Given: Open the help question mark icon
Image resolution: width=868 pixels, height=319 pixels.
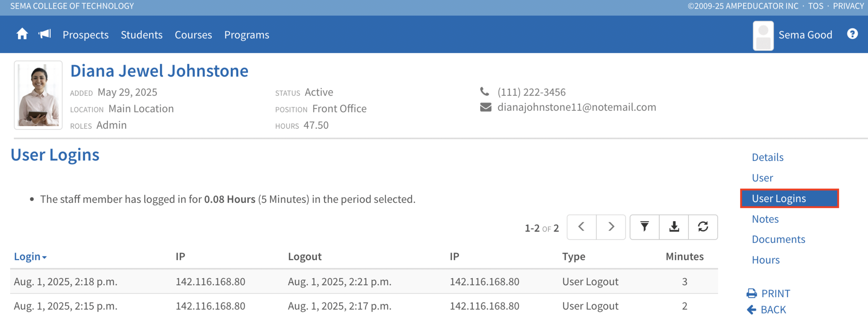Looking at the screenshot, I should pos(852,34).
